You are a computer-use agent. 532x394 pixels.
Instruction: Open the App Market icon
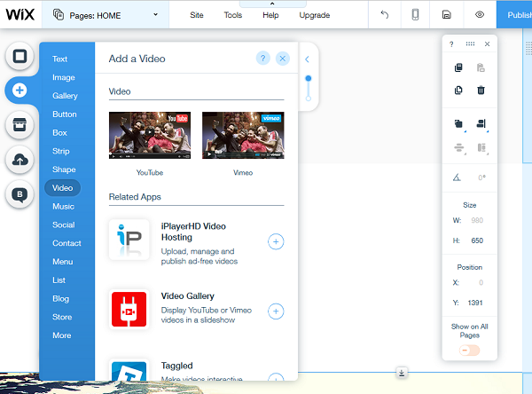20,125
